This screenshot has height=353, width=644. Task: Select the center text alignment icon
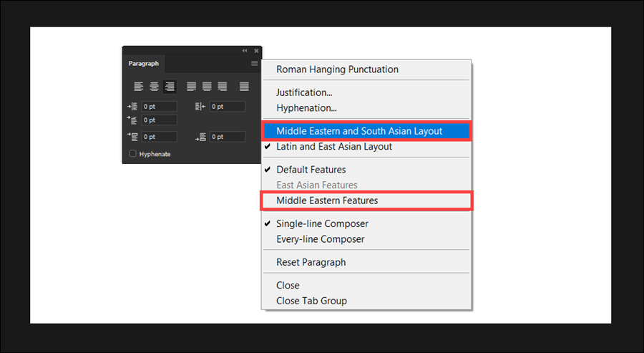[x=154, y=87]
